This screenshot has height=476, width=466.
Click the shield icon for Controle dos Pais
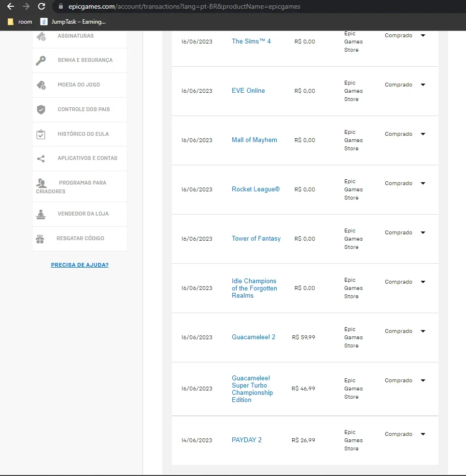(x=41, y=109)
